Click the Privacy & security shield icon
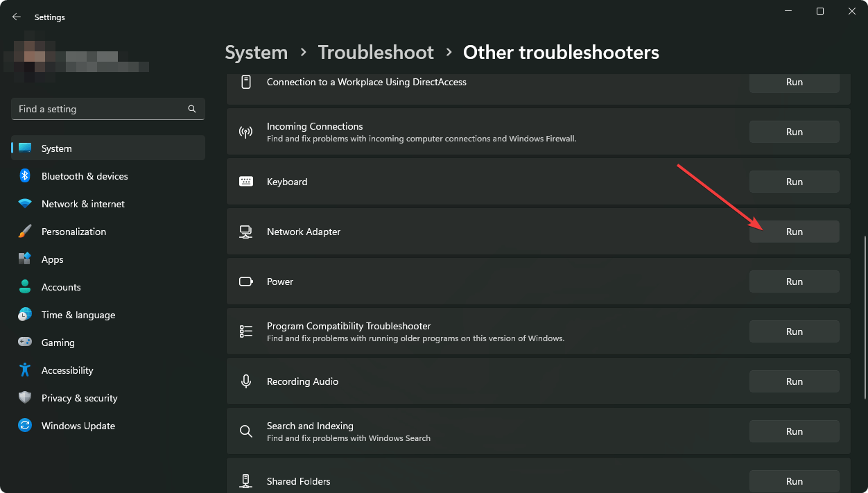The height and width of the screenshot is (493, 868). point(25,398)
